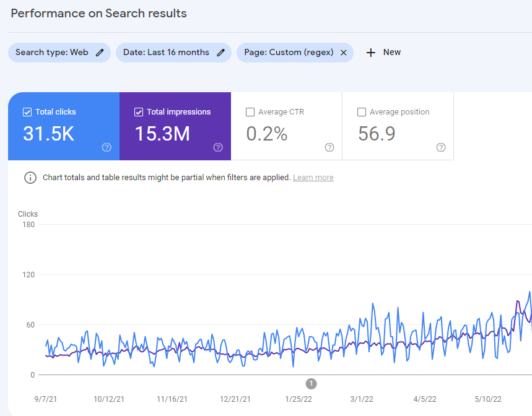This screenshot has width=532, height=416.
Task: Uncheck the Total clicks checkbox
Action: pyautogui.click(x=27, y=112)
